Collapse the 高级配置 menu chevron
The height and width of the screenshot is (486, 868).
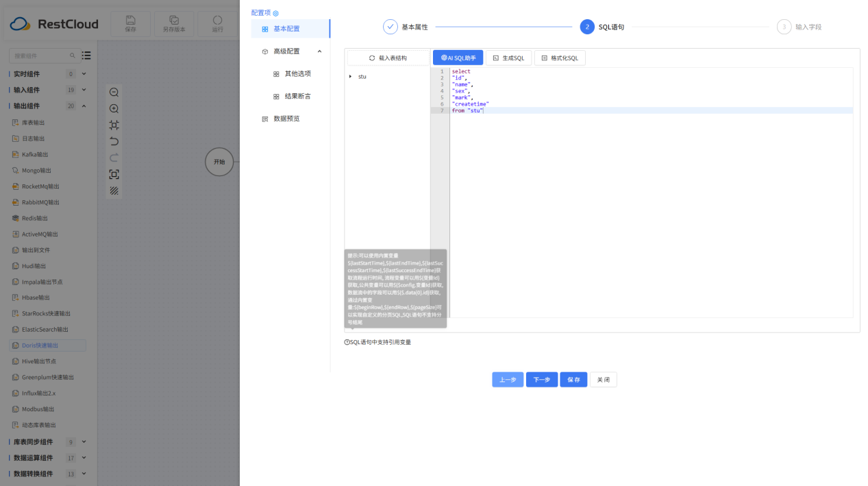pos(319,51)
